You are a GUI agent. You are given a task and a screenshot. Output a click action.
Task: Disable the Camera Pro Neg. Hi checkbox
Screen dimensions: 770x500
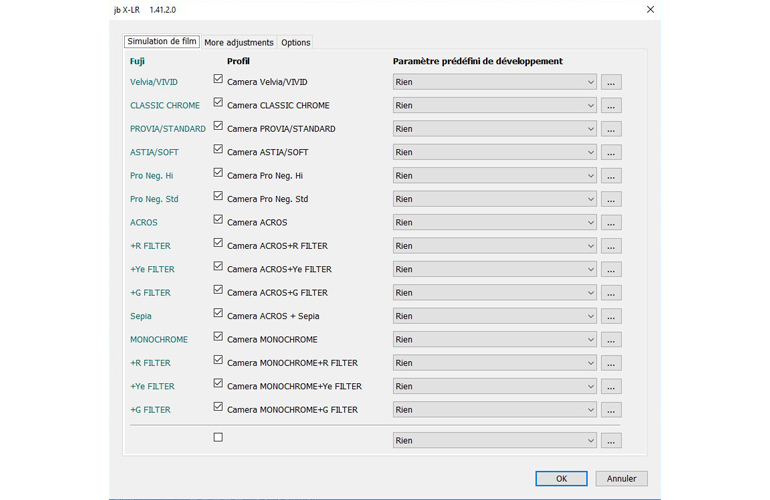(218, 173)
